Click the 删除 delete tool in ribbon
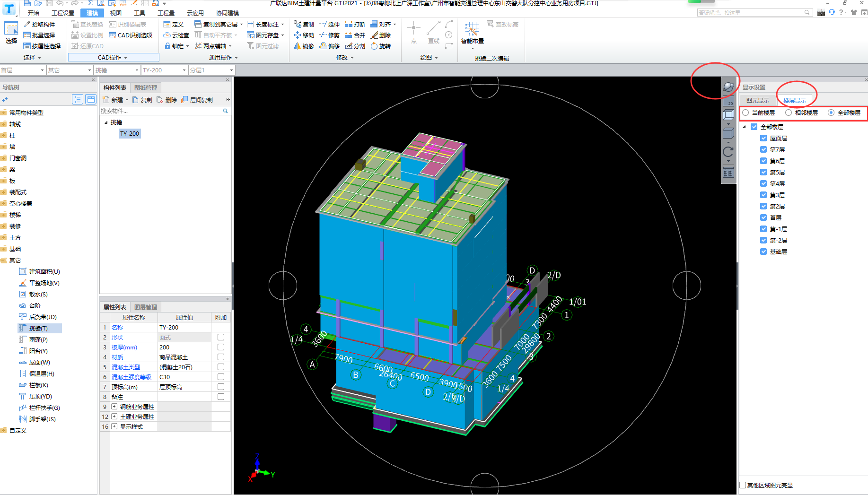The image size is (868, 495). pos(381,35)
